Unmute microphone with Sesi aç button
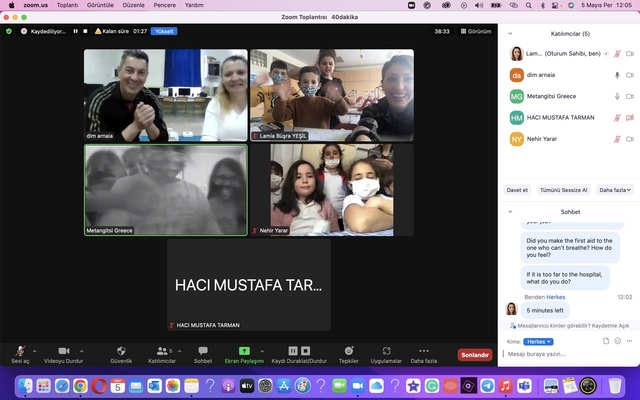The width and height of the screenshot is (640, 400). pyautogui.click(x=20, y=351)
